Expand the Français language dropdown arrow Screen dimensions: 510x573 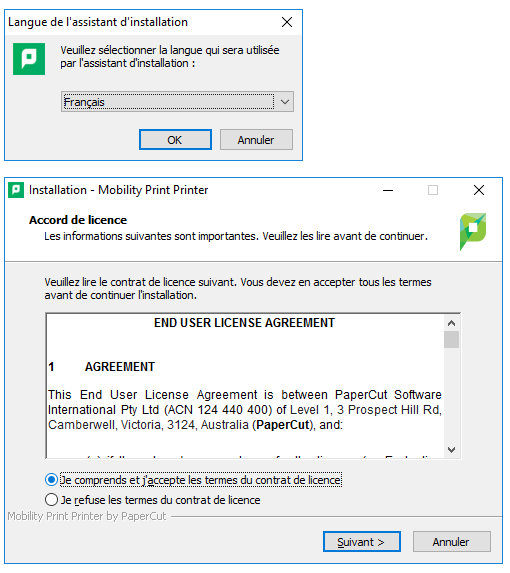[285, 102]
